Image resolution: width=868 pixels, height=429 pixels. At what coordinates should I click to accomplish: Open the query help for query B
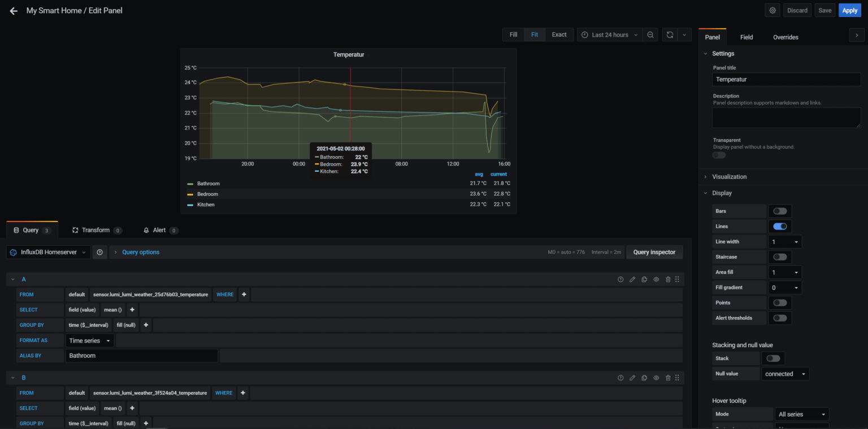point(621,378)
